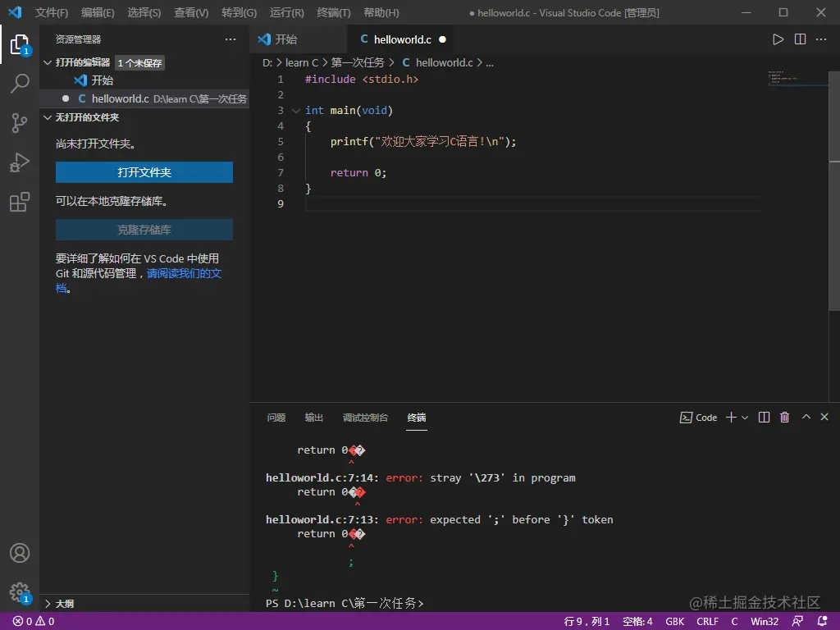Open the Search view in activity bar

(x=20, y=83)
